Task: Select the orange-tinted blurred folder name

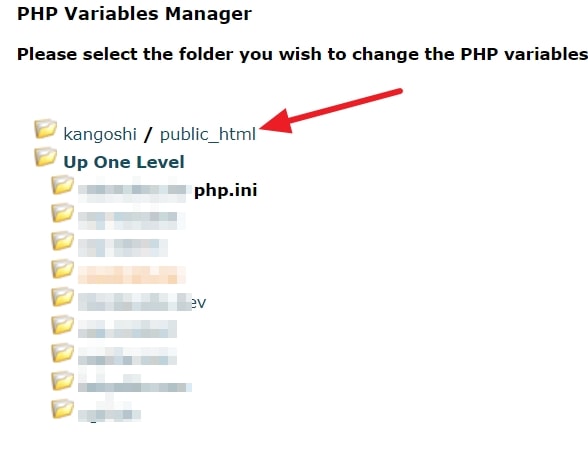Action: pyautogui.click(x=132, y=275)
